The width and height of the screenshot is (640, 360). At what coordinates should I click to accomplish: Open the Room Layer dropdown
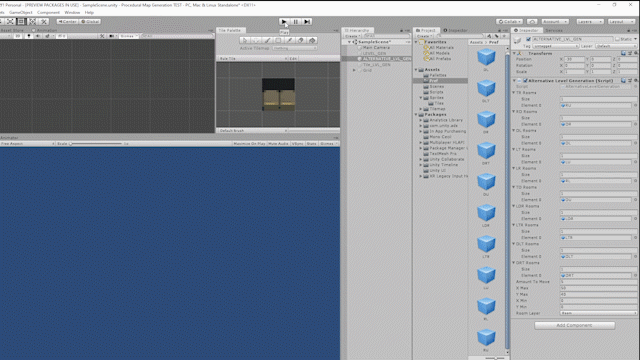598,313
